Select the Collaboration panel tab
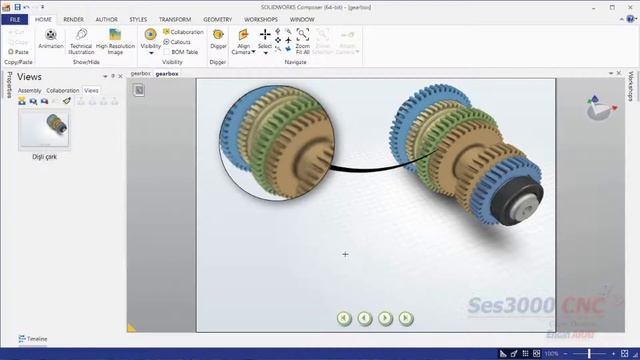Viewport: 640px width, 360px height. pyautogui.click(x=62, y=91)
